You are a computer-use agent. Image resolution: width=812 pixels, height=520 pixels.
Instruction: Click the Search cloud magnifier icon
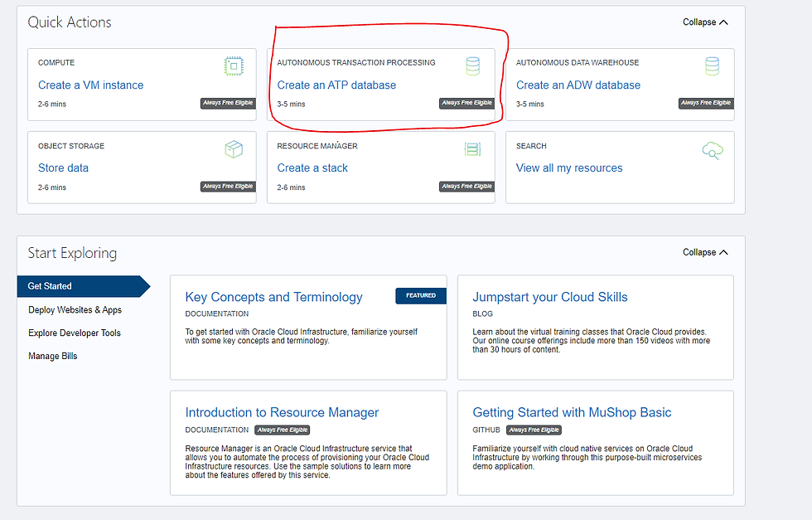713,150
